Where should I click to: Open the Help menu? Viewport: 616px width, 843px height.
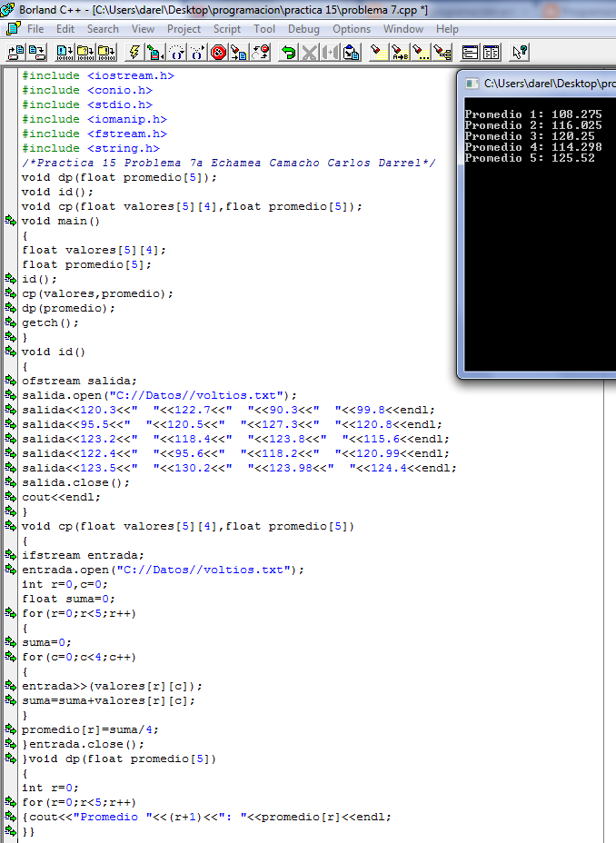pyautogui.click(x=447, y=29)
